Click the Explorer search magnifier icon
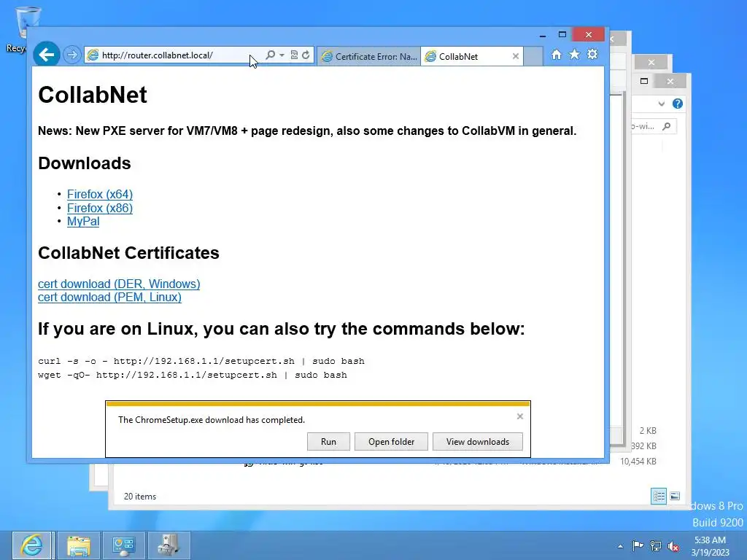 pyautogui.click(x=667, y=126)
